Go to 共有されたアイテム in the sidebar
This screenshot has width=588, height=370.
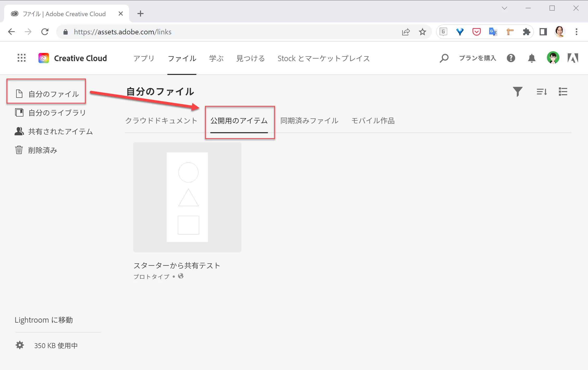[60, 131]
